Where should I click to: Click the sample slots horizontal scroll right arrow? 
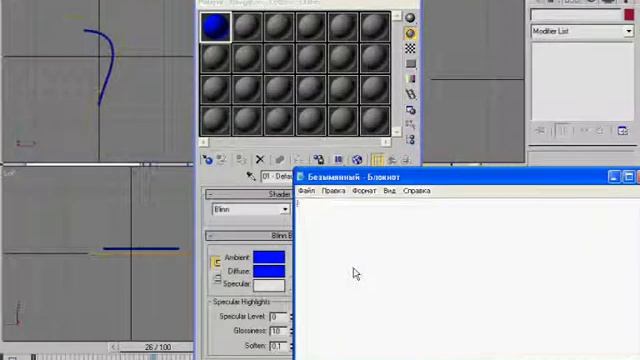coord(386,142)
